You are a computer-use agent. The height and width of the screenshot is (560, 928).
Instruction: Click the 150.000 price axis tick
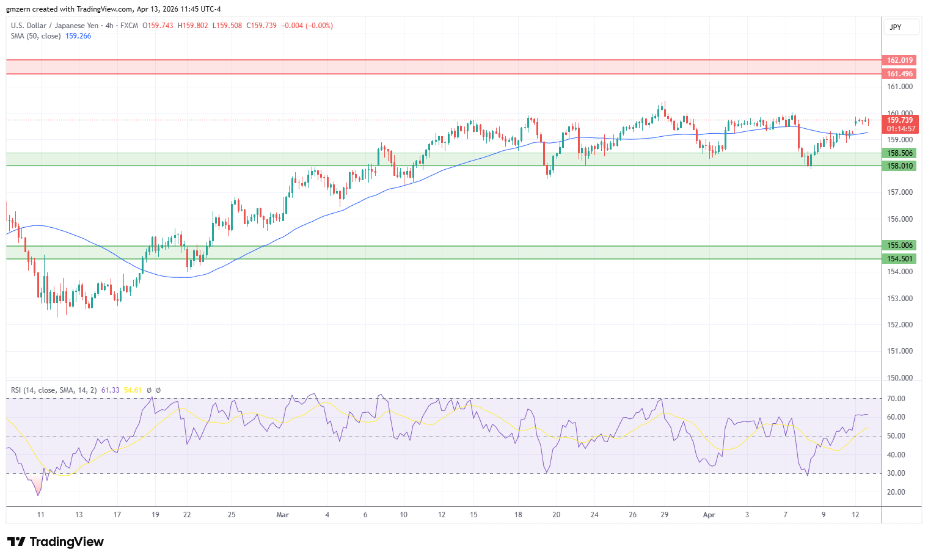[900, 378]
